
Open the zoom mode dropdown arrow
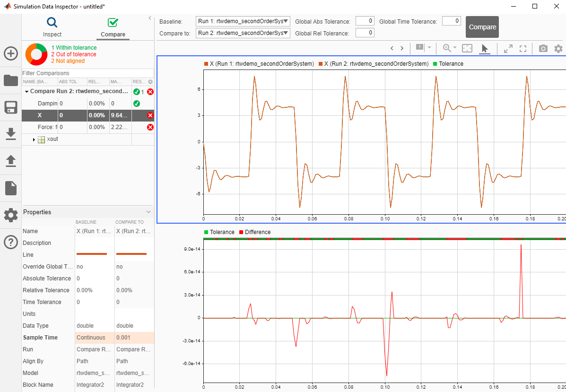point(455,48)
